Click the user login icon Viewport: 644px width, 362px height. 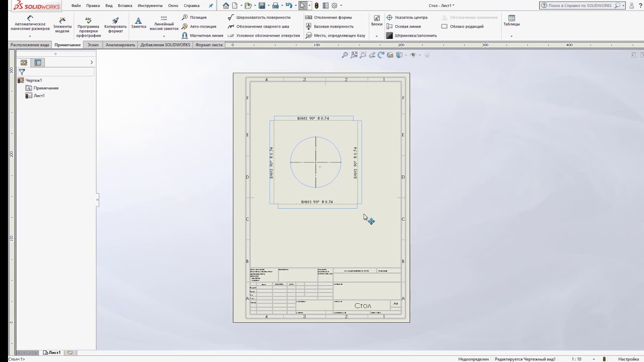(x=632, y=6)
